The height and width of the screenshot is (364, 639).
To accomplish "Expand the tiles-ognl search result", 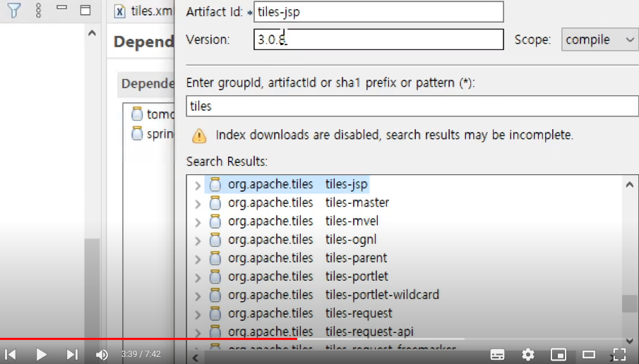I will [x=198, y=241].
